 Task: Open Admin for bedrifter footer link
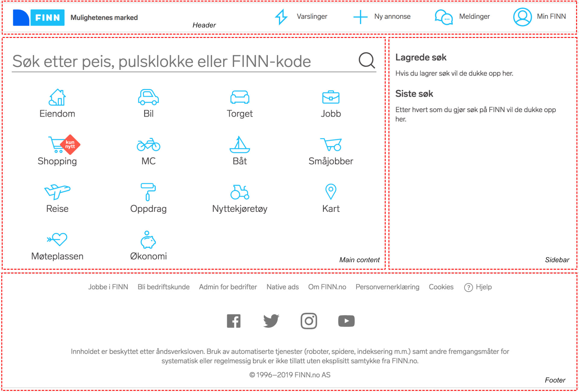228,287
